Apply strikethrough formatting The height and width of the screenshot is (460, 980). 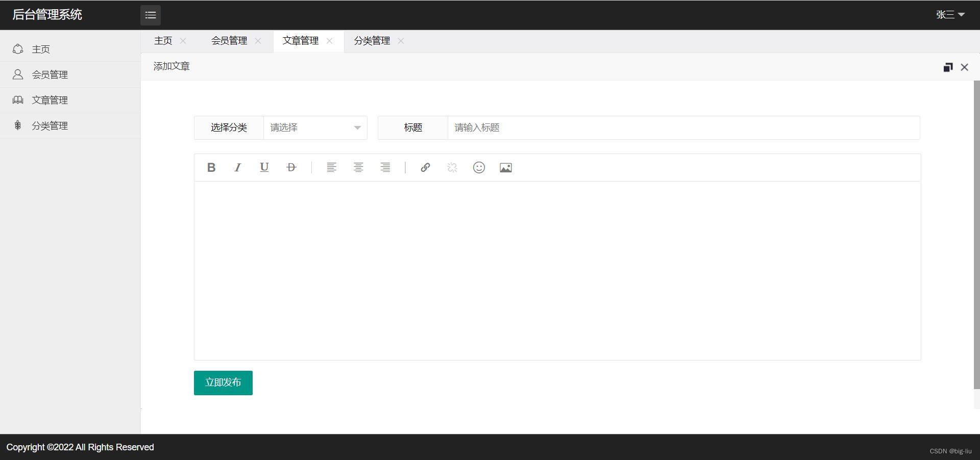pyautogui.click(x=291, y=167)
